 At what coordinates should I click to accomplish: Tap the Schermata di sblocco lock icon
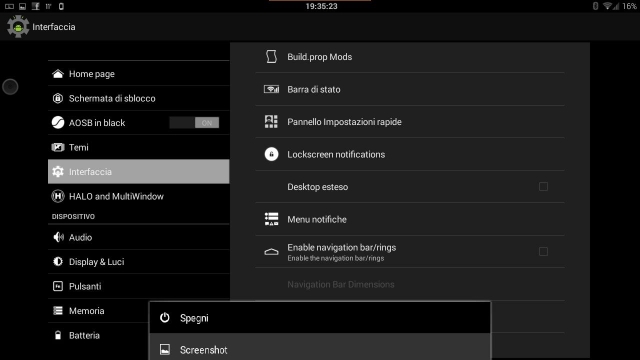[x=58, y=98]
